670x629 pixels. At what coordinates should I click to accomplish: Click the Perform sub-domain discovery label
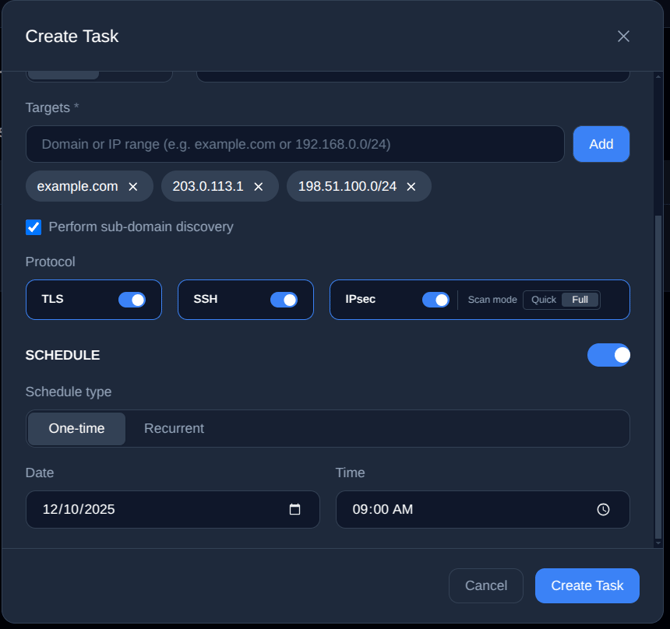click(x=141, y=227)
